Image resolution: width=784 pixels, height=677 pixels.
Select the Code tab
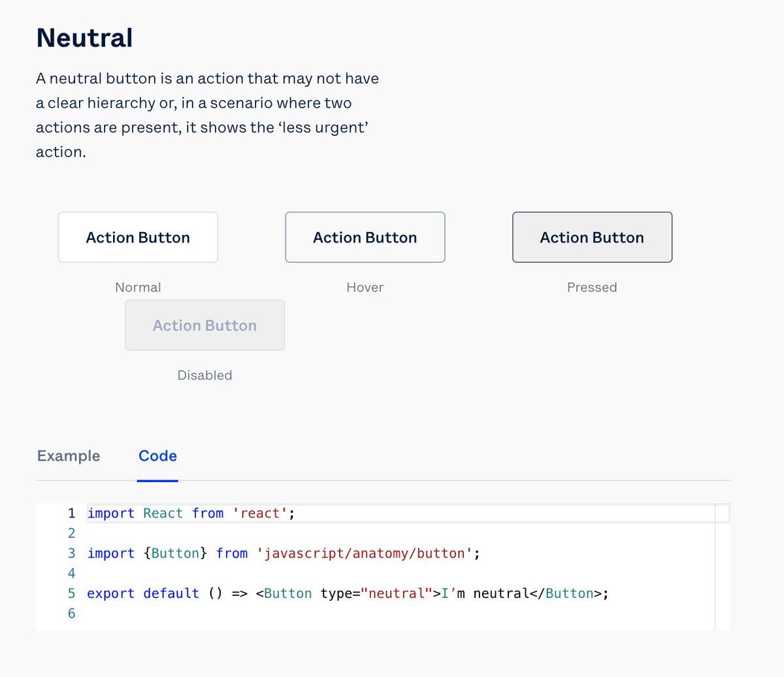coord(157,456)
